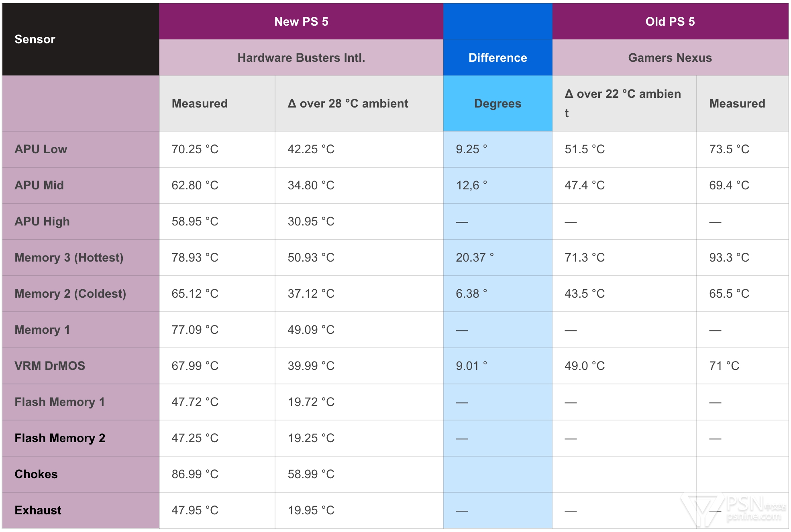
Task: Click the 67.99 °C cell
Action: [217, 366]
